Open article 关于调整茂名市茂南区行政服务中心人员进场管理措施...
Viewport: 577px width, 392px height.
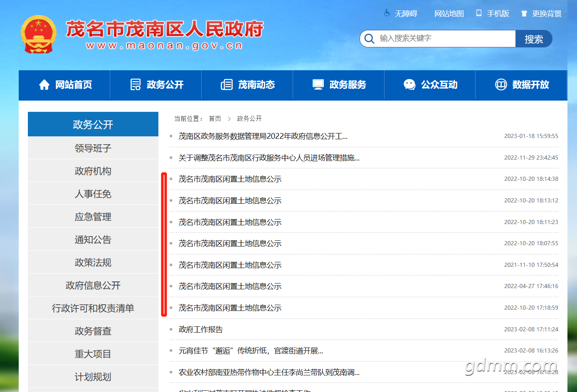[269, 158]
